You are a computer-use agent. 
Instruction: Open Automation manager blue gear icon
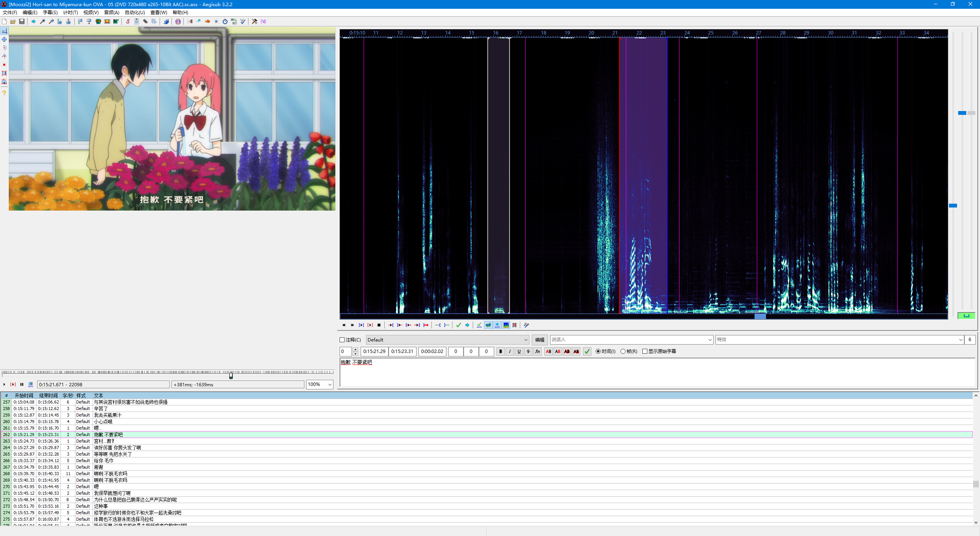click(x=166, y=21)
